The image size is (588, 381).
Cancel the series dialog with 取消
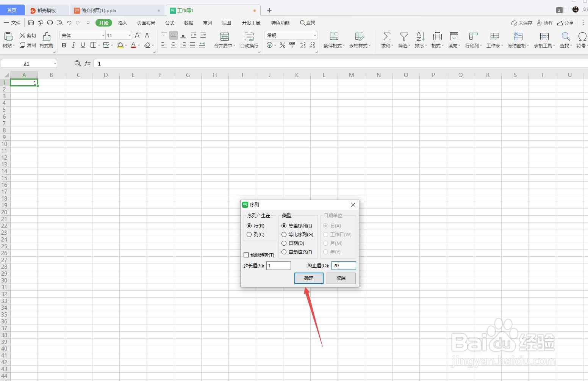[341, 278]
